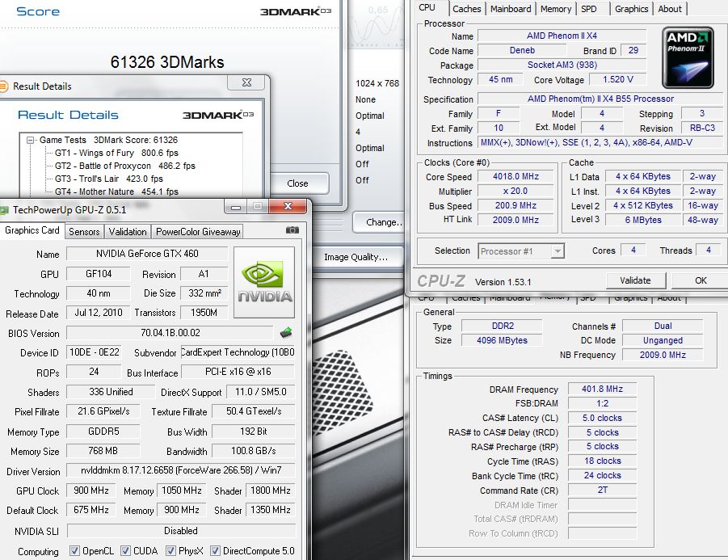Screen dimensions: 728x560
Task: Click the OK button in CPU-Z
Action: [701, 280]
